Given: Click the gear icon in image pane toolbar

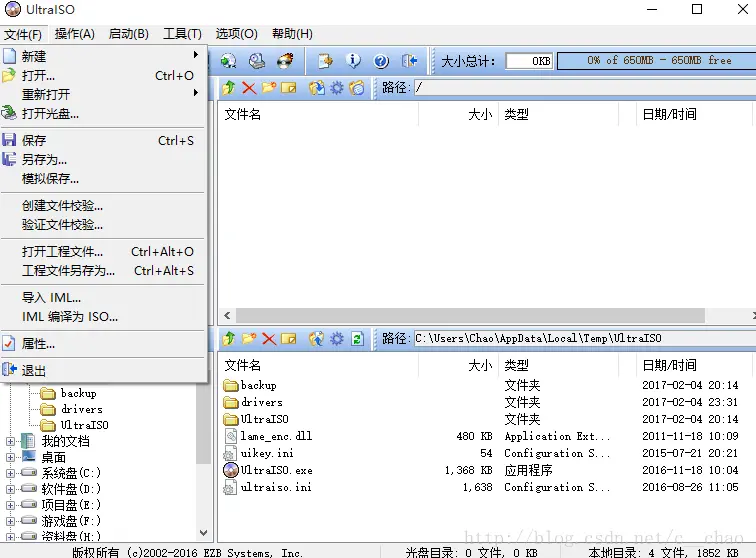Looking at the screenshot, I should click(x=337, y=88).
